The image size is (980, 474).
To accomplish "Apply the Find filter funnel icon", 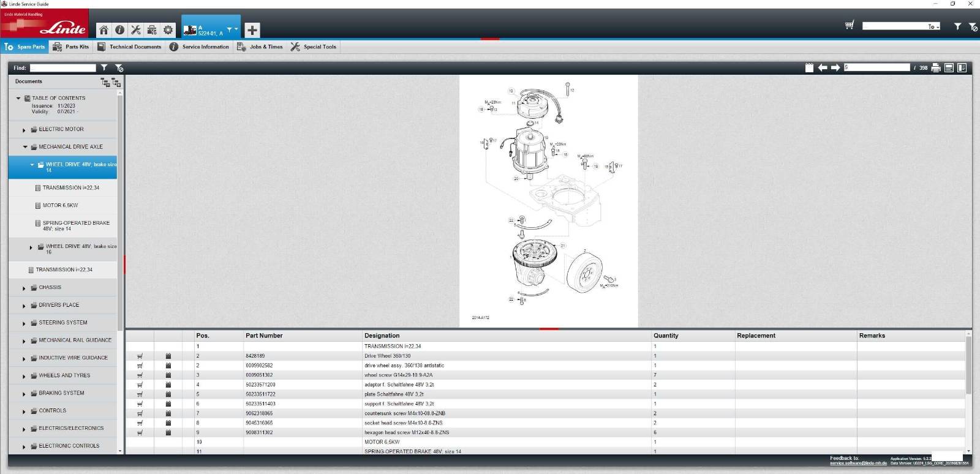I will point(104,68).
